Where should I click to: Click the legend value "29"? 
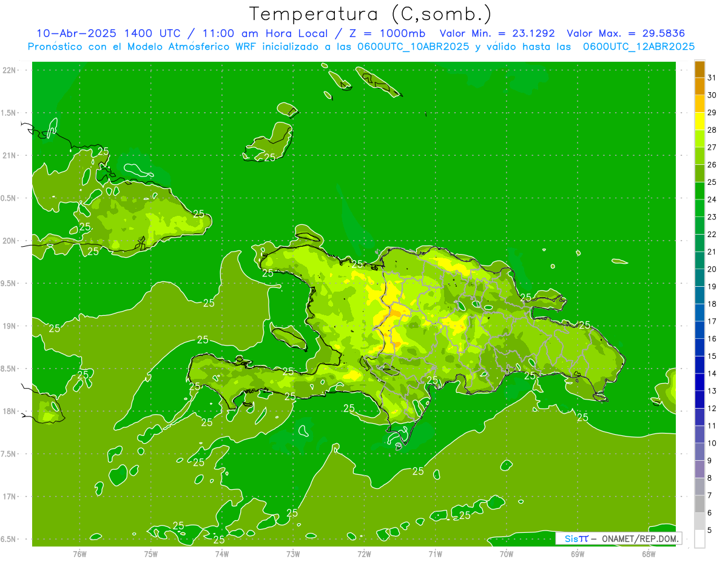pos(712,112)
